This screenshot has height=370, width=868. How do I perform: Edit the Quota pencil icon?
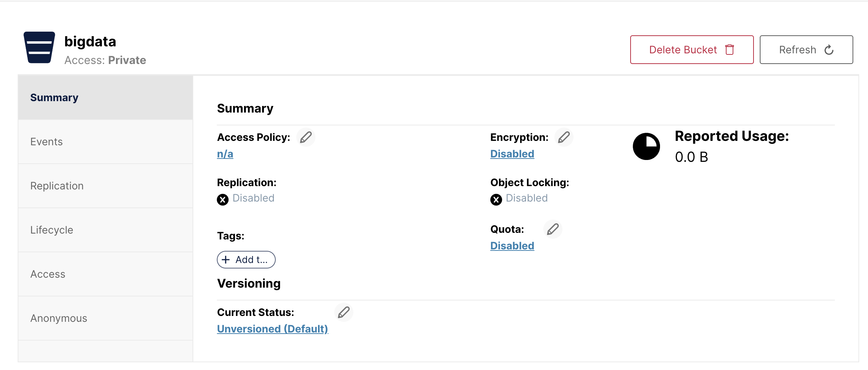[x=553, y=229]
